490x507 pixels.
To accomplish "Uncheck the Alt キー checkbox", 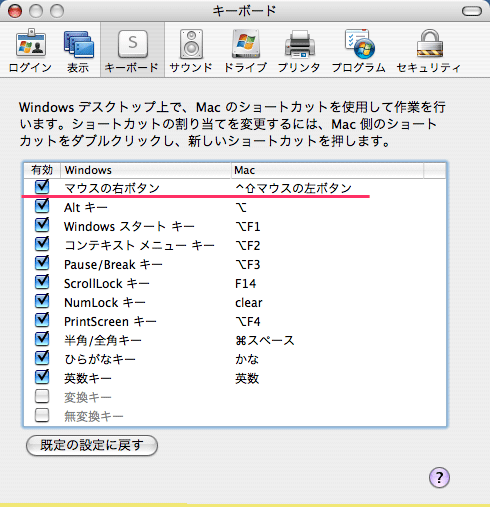I will tap(42, 206).
